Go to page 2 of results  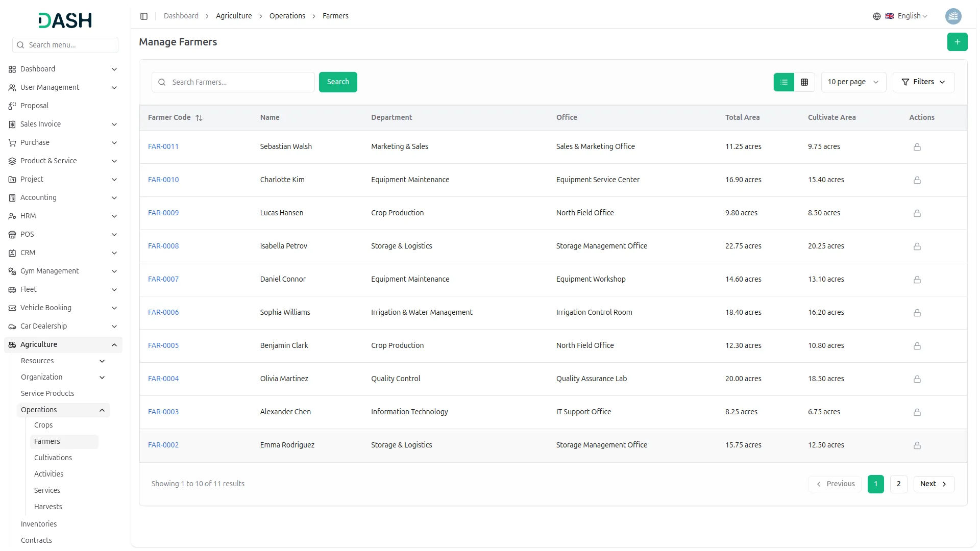click(898, 484)
